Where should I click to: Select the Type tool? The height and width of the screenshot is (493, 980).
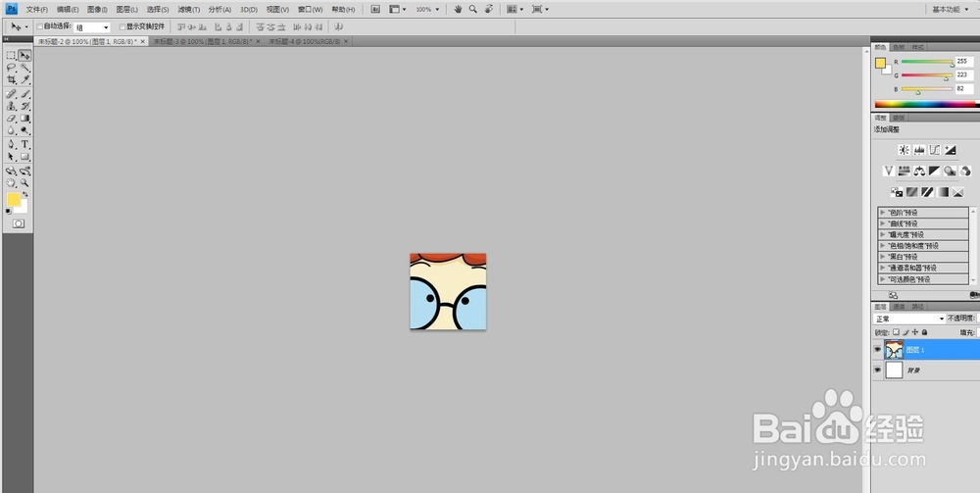pos(24,144)
